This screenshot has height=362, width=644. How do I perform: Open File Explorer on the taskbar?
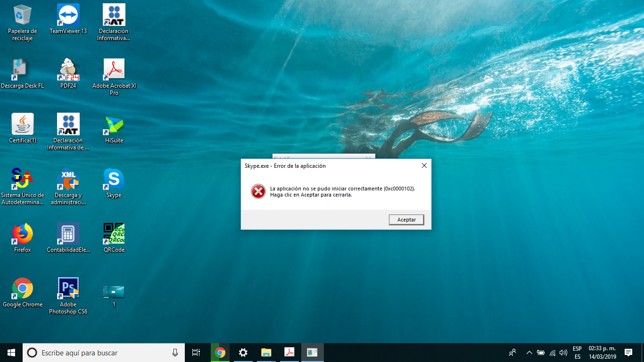(x=266, y=353)
